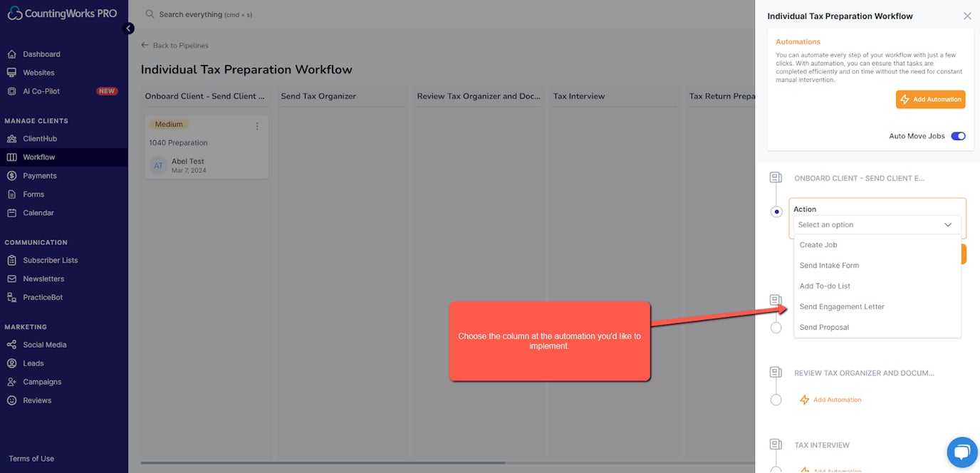Open the Payments section

[x=41, y=175]
